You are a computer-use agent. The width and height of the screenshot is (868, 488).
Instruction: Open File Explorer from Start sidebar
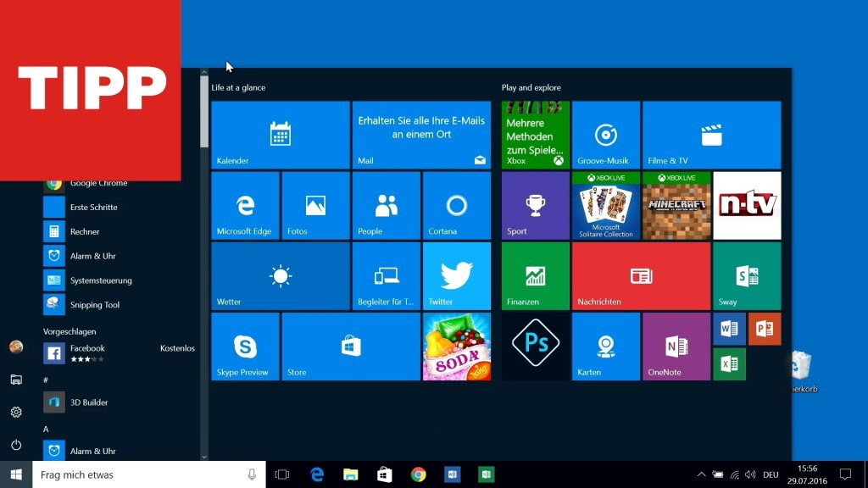16,380
